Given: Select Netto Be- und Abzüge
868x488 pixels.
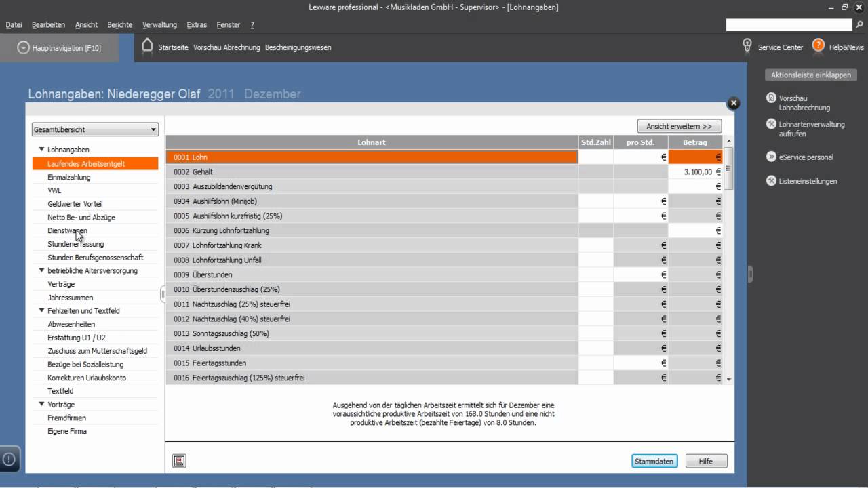Looking at the screenshot, I should [81, 217].
